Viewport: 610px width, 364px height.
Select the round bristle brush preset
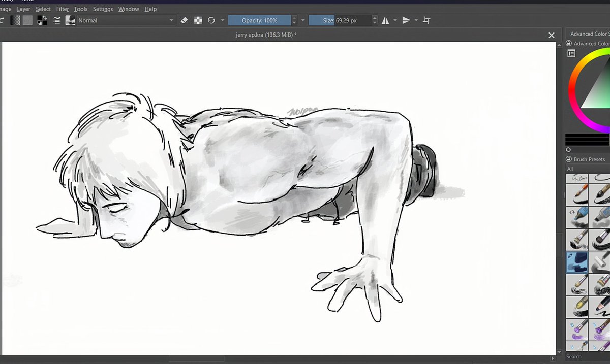pyautogui.click(x=577, y=284)
